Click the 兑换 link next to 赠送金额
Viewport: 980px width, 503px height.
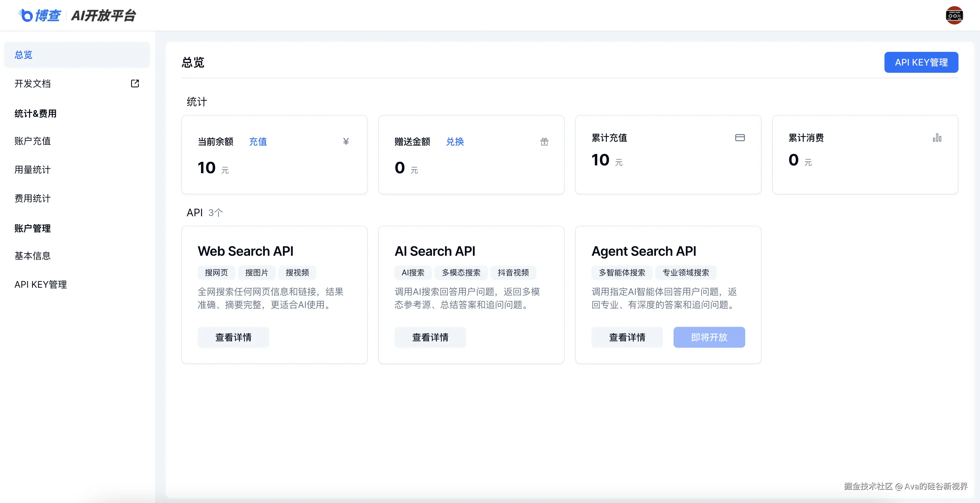tap(454, 142)
